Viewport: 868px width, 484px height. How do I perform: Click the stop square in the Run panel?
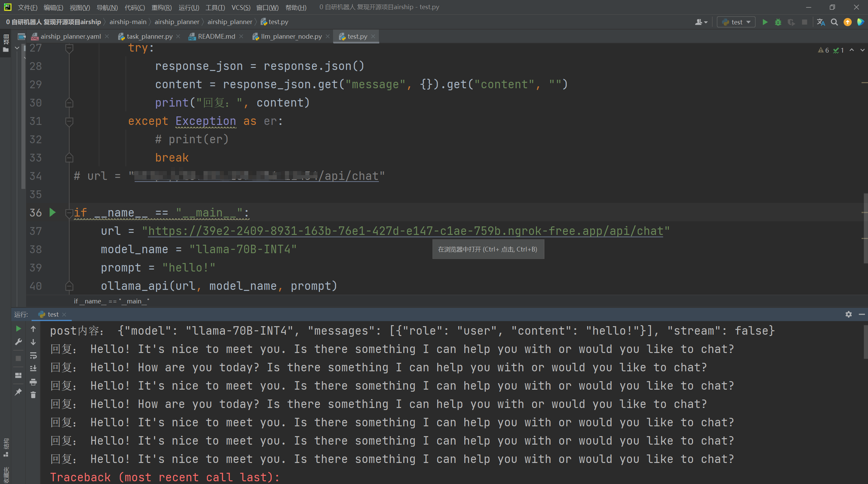(x=19, y=358)
